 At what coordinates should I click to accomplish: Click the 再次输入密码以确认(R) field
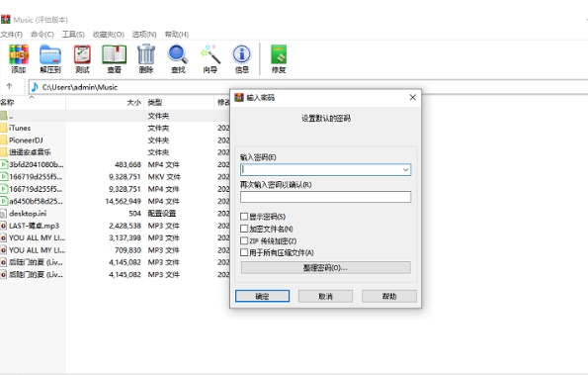325,197
